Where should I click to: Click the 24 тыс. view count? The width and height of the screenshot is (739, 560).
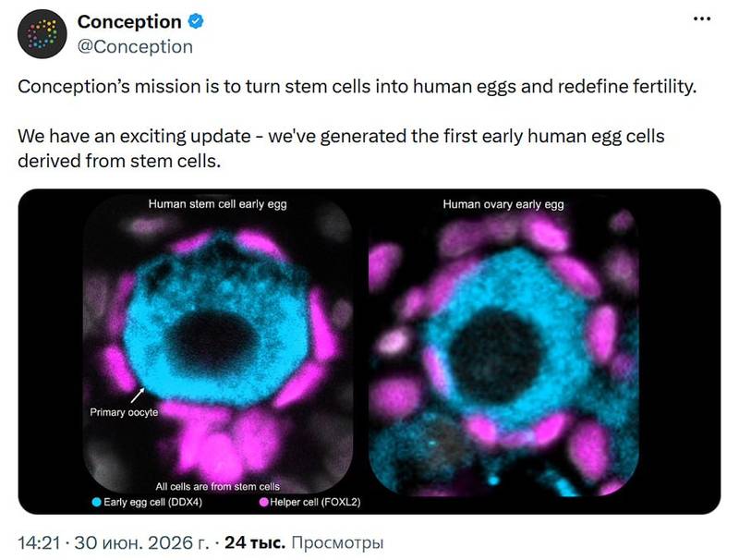(255, 542)
